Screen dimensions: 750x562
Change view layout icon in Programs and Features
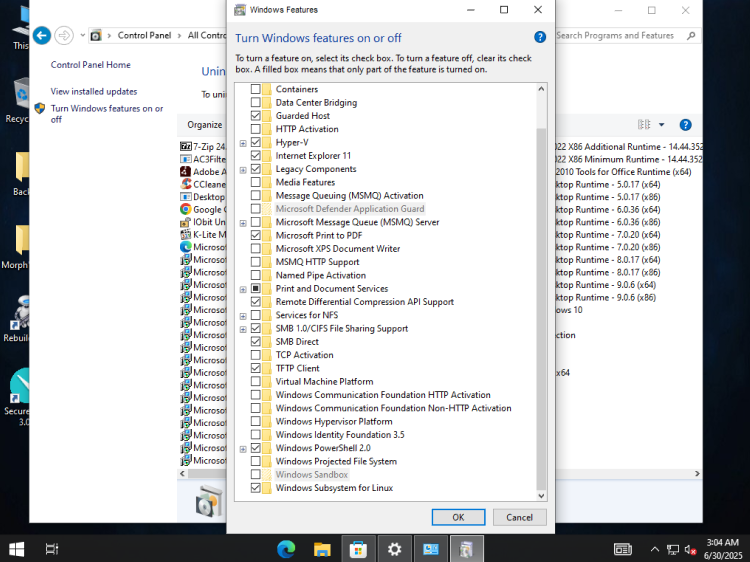644,125
